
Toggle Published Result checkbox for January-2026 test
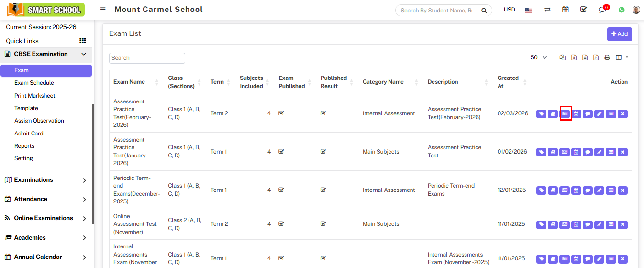[323, 152]
